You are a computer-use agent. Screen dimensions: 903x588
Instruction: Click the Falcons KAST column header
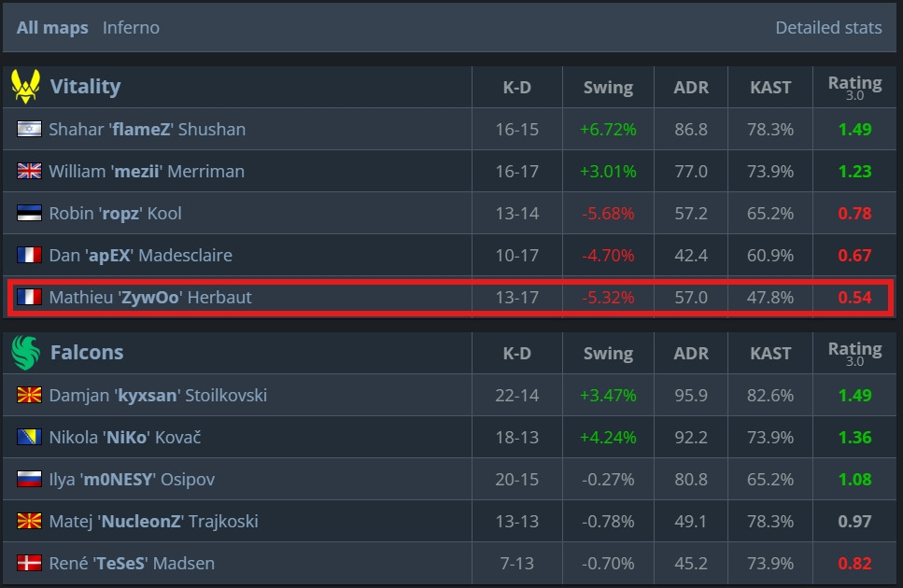(x=770, y=354)
